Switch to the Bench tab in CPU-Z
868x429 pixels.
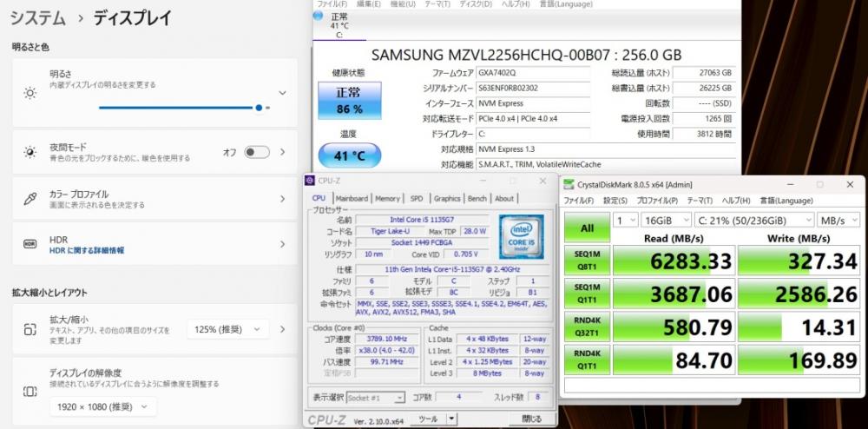click(477, 198)
